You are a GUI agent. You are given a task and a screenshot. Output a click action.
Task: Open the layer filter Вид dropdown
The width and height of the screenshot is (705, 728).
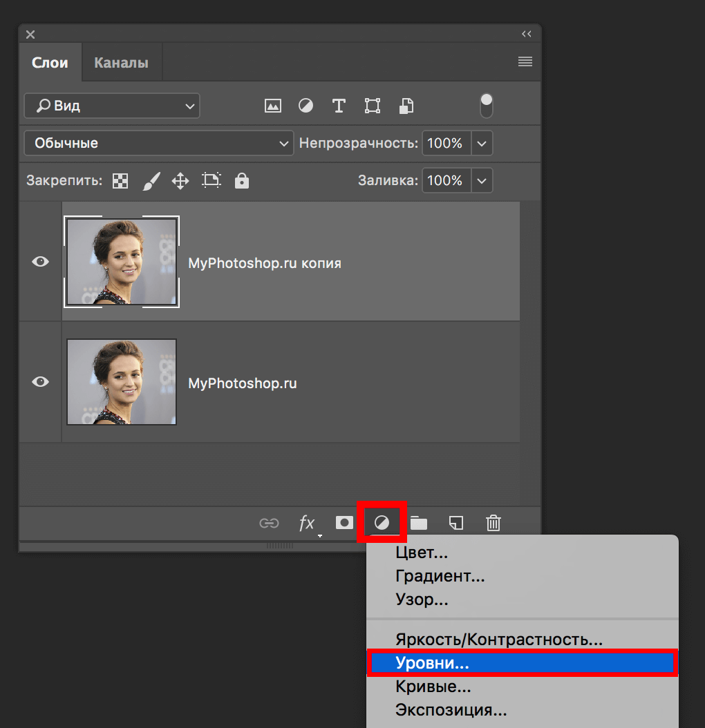pos(111,106)
